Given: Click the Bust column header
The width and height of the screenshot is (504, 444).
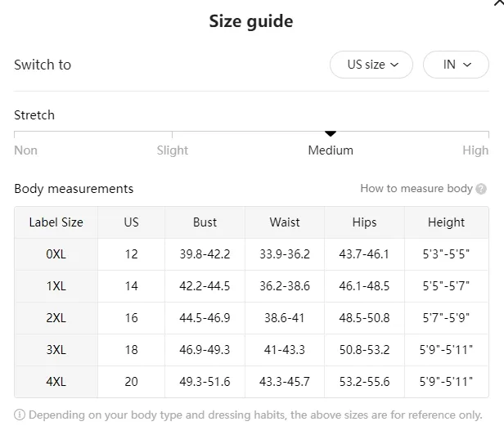Looking at the screenshot, I should tap(205, 222).
